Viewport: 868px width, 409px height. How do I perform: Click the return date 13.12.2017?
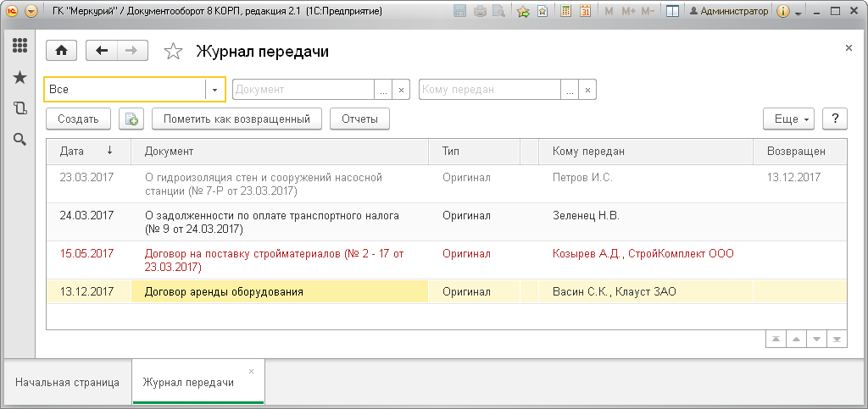click(793, 178)
